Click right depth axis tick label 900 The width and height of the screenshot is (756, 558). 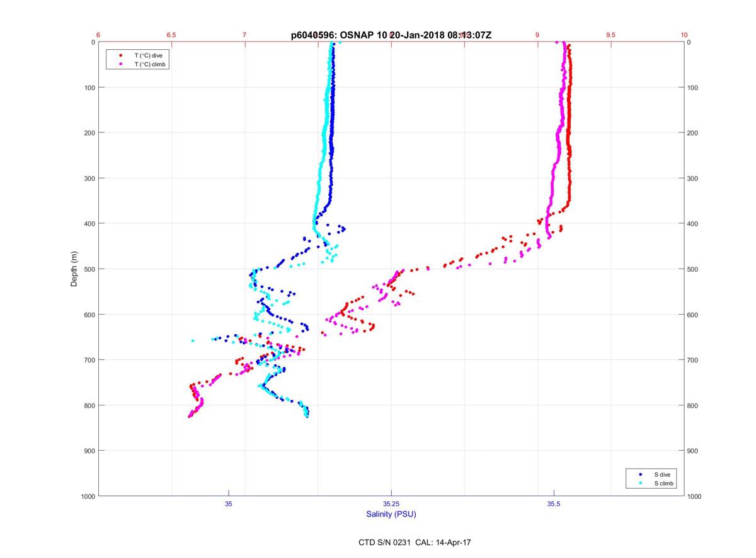693,451
